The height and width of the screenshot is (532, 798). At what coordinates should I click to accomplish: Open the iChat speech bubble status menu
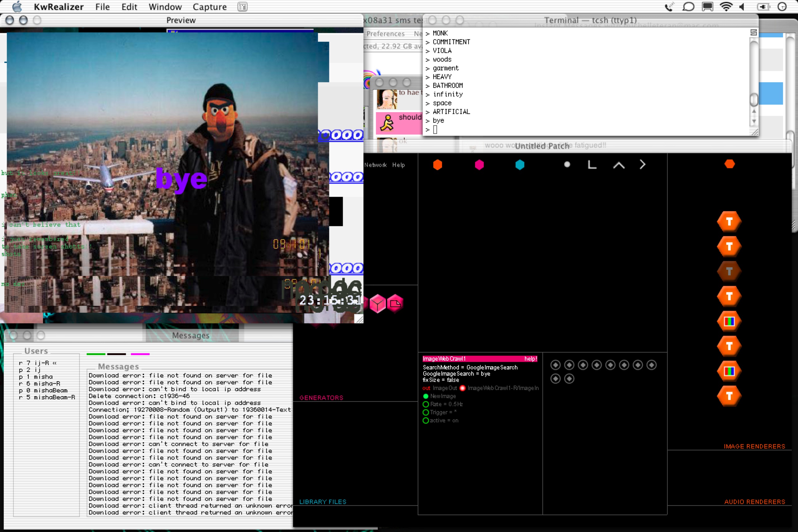click(x=688, y=7)
